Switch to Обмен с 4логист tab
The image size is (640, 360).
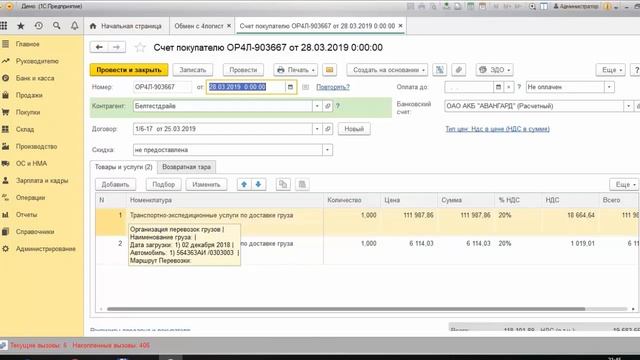tap(199, 26)
